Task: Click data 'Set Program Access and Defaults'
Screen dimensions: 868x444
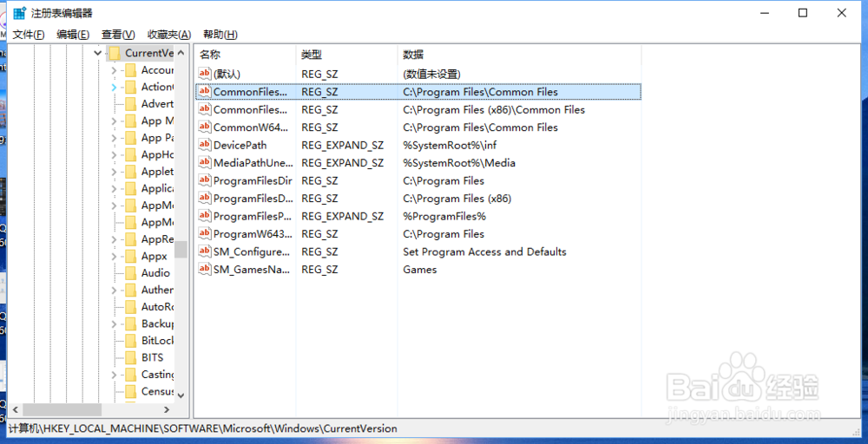Action: point(484,251)
